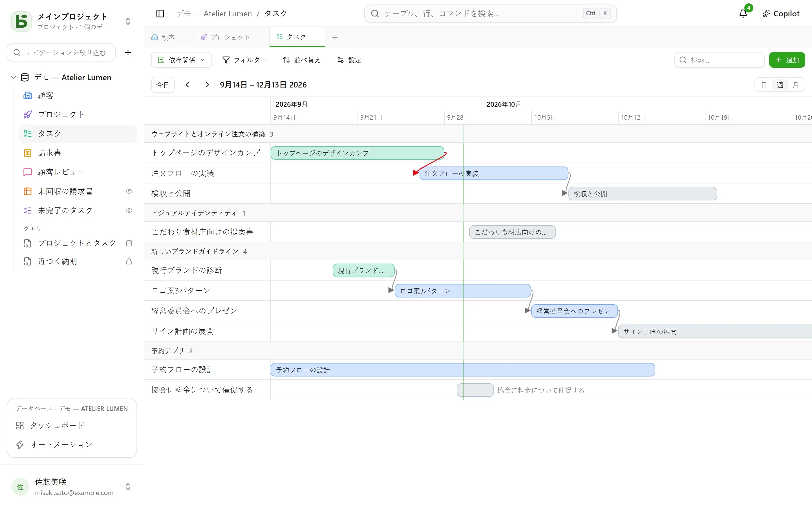Viewport: 812px width, 508px height.
Task: Toggle the sidebar panel icon
Action: coord(160,14)
